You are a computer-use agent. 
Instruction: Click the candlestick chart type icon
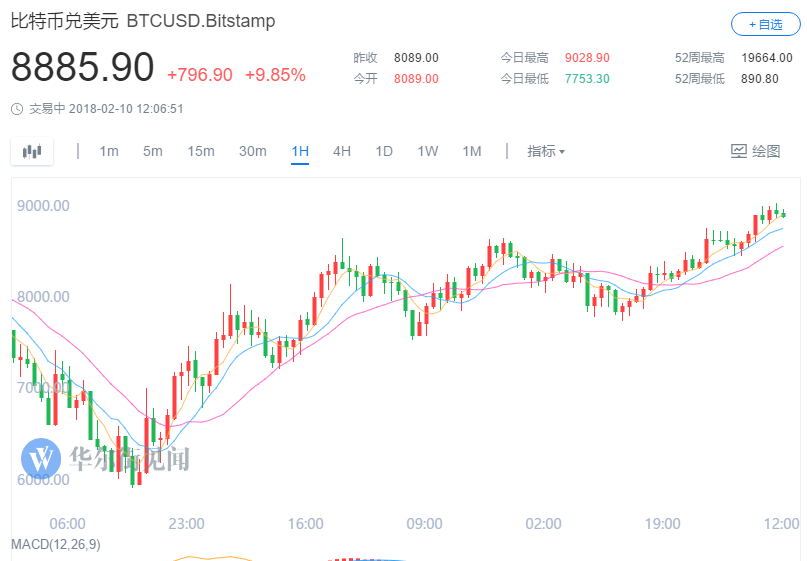pyautogui.click(x=32, y=151)
